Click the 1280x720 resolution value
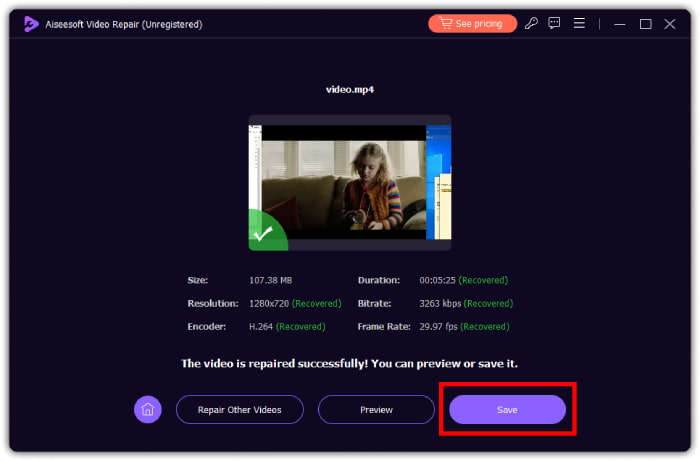Viewport: 700px width, 461px height. (x=271, y=303)
